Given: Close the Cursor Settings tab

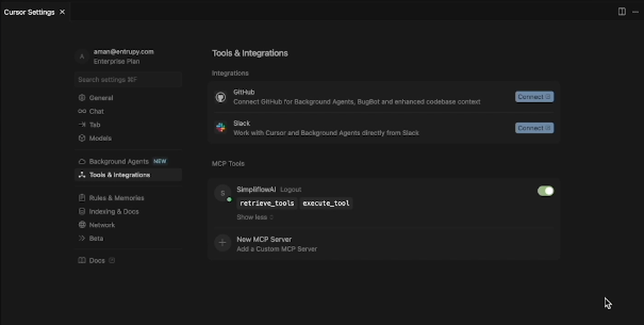Looking at the screenshot, I should pyautogui.click(x=62, y=12).
